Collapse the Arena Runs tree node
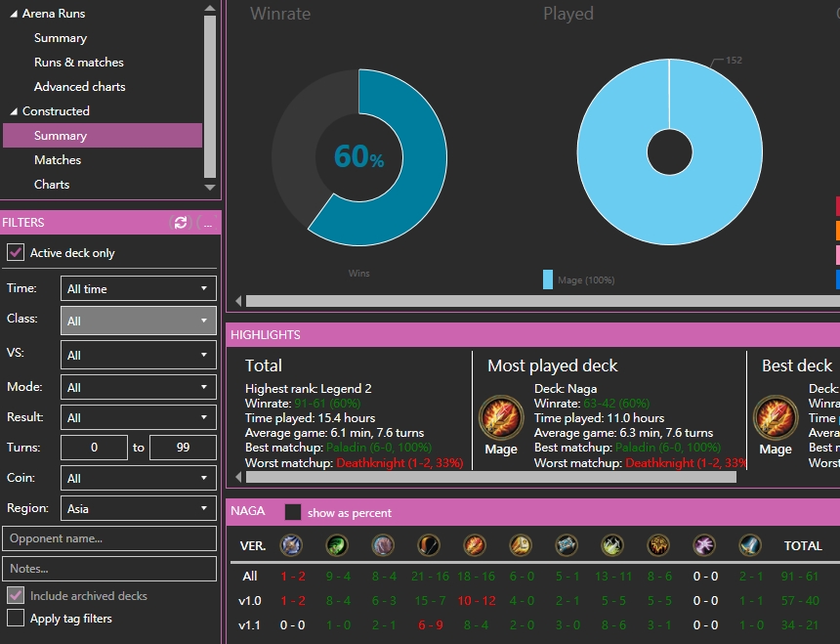 (x=14, y=14)
